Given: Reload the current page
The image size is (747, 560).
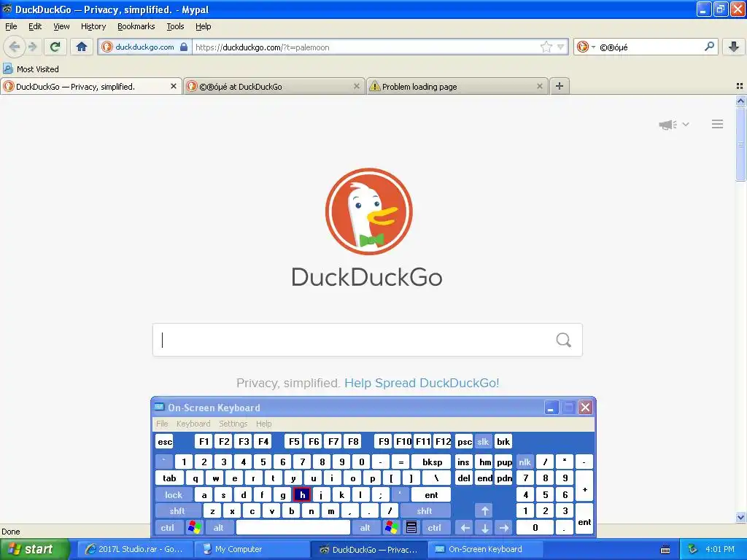Looking at the screenshot, I should pos(55,47).
